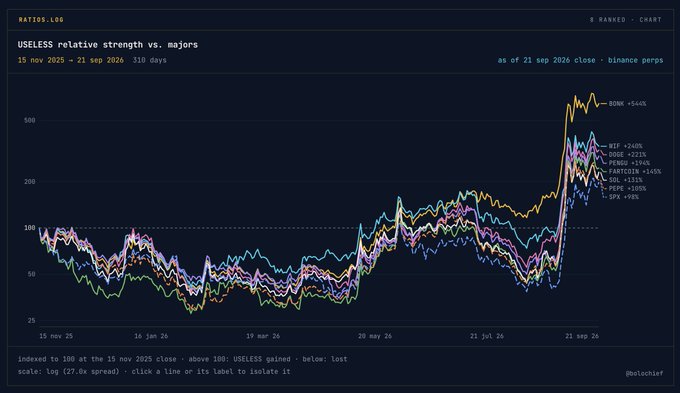The width and height of the screenshot is (680, 393).
Task: Click the x-axis date '21 sep 26'
Action: (x=582, y=336)
